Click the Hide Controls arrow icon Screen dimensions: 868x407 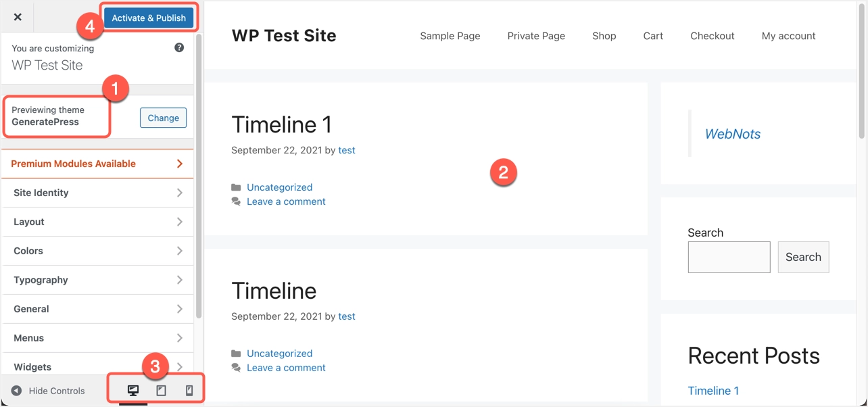click(17, 391)
